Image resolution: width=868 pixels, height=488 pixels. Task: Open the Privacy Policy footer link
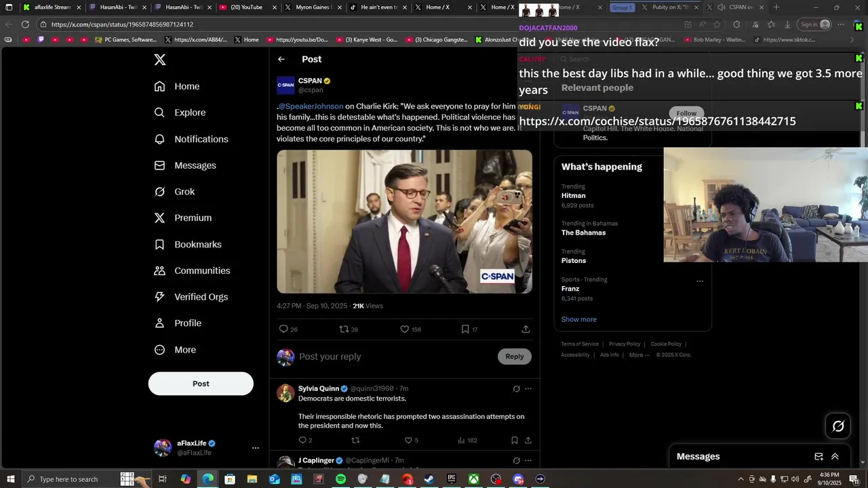click(625, 344)
